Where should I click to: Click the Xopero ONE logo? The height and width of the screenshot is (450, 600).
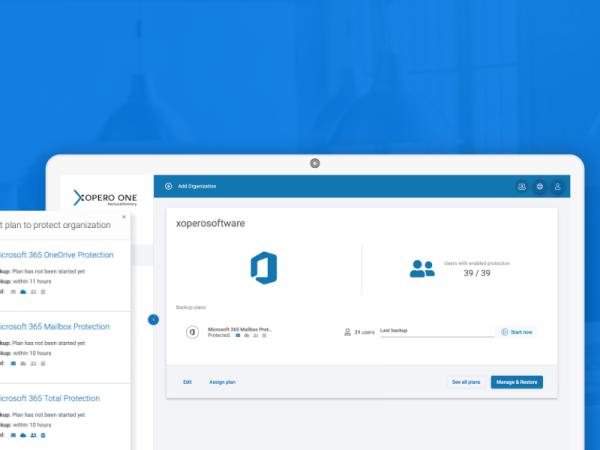(x=103, y=197)
